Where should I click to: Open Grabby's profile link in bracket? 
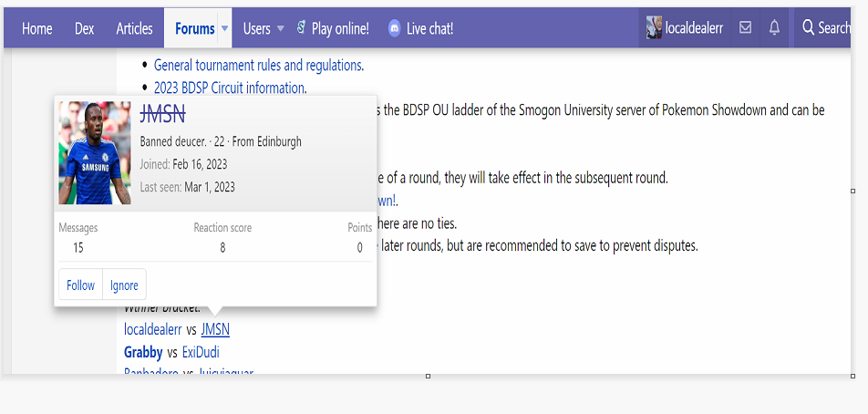pyautogui.click(x=143, y=352)
